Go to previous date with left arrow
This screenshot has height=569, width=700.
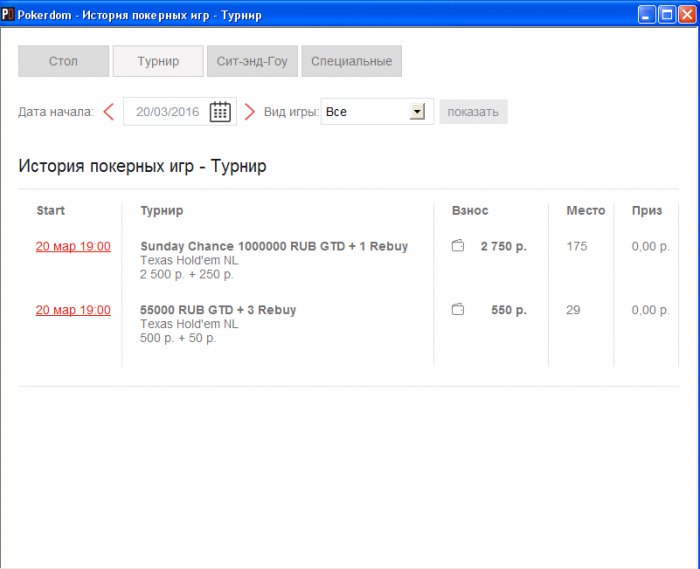[108, 112]
